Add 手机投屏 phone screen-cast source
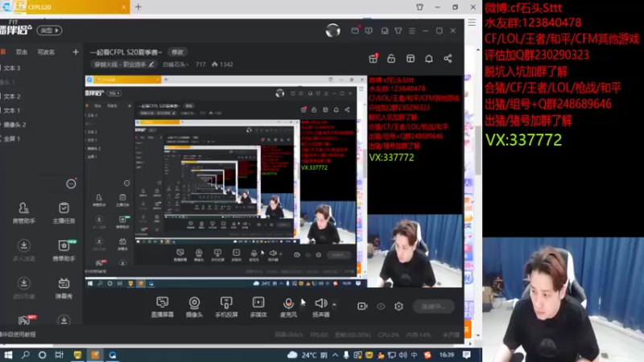This screenshot has height=362, width=644. [x=226, y=306]
